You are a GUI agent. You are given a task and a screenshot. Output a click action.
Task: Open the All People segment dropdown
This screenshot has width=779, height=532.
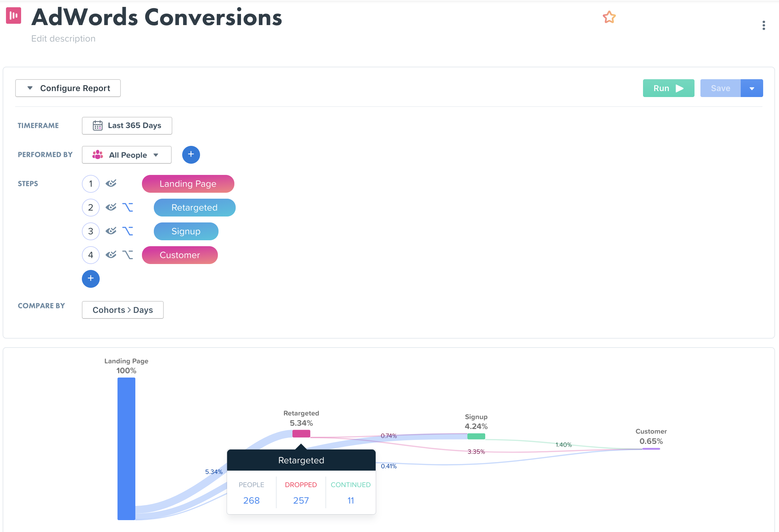tap(127, 155)
